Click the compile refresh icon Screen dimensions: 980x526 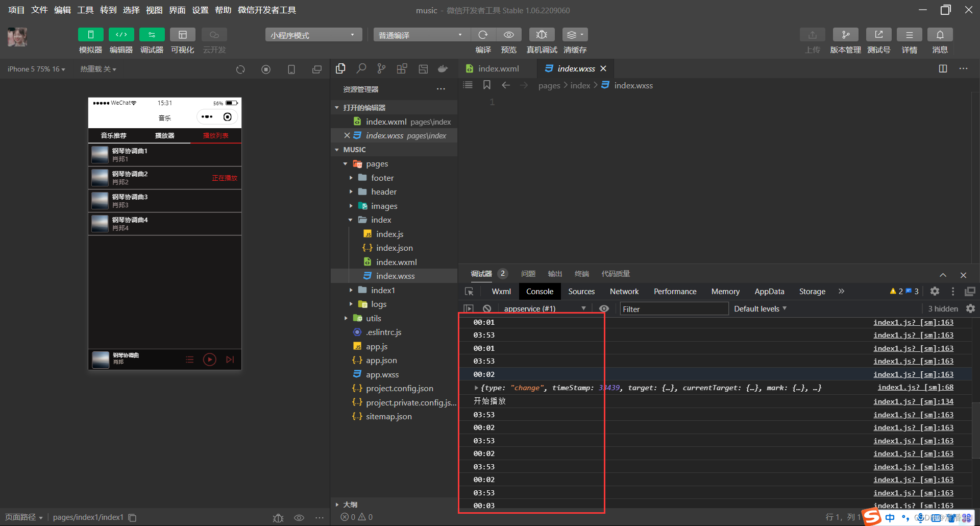pyautogui.click(x=483, y=35)
